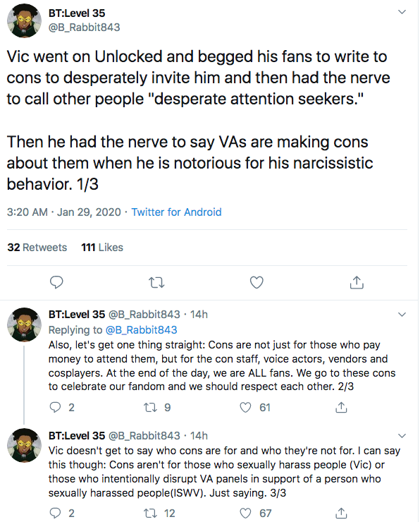Like the 2/3 tweet with 61 likes

point(245,408)
